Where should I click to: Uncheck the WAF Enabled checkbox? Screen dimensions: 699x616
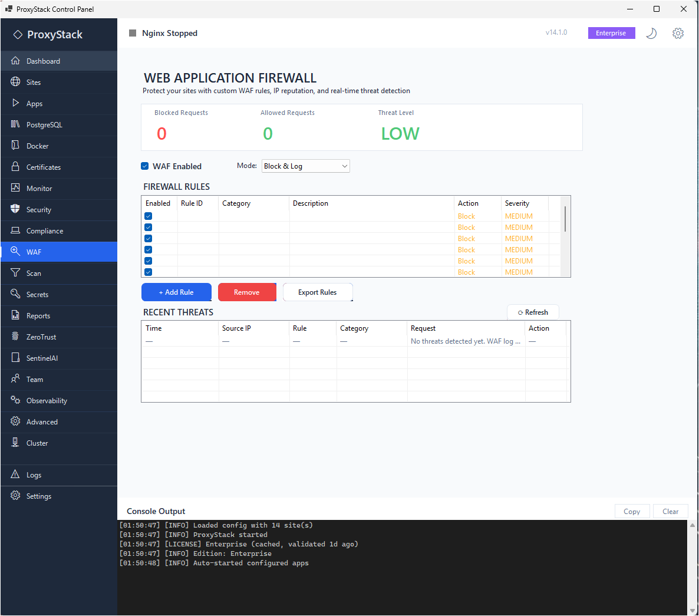click(x=144, y=166)
